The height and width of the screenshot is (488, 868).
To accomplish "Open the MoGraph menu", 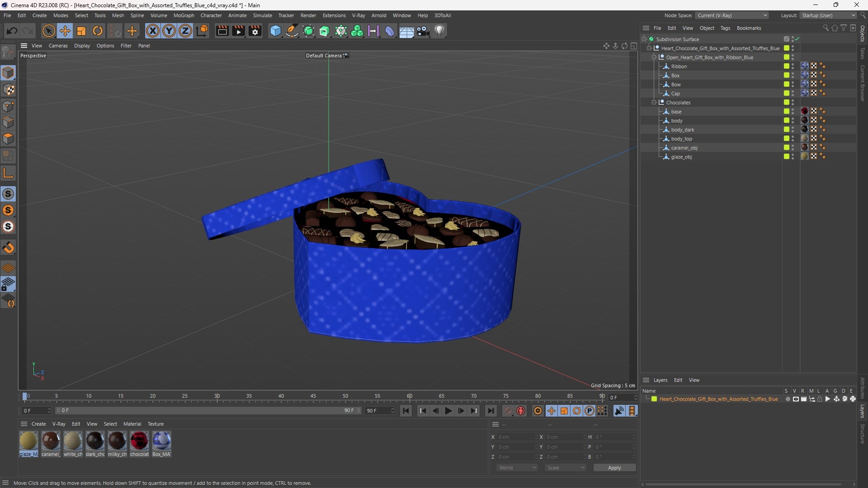I will [184, 15].
